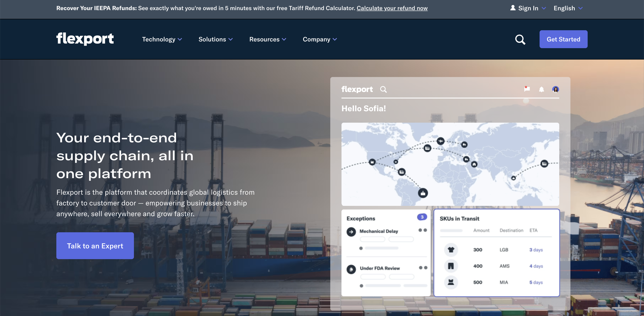Click the amount value '300'
The width and height of the screenshot is (644, 316).
click(478, 250)
